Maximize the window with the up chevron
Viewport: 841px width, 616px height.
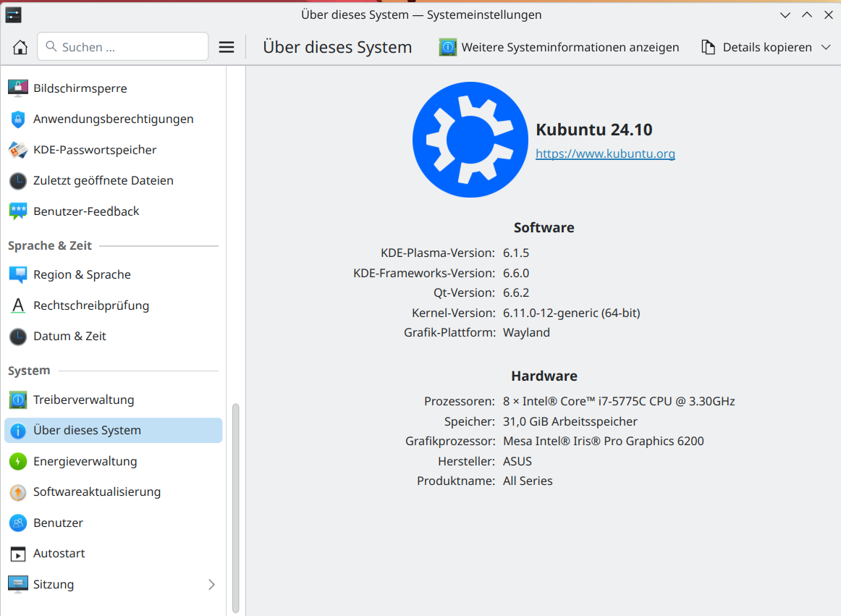click(x=807, y=15)
